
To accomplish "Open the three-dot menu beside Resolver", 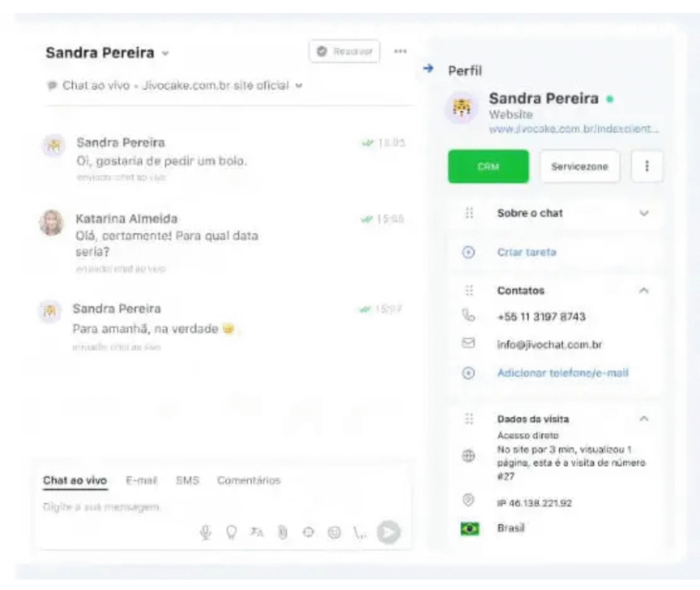I will click(401, 51).
